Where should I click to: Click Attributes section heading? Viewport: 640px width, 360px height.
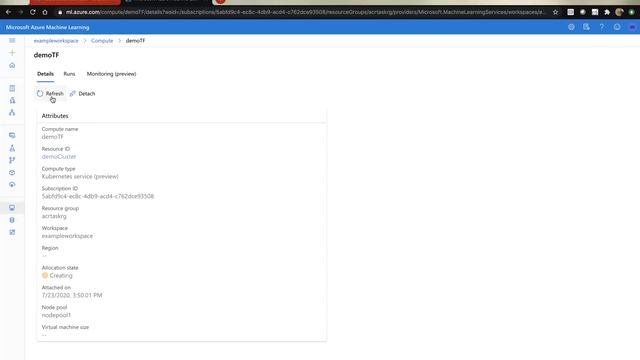point(55,116)
